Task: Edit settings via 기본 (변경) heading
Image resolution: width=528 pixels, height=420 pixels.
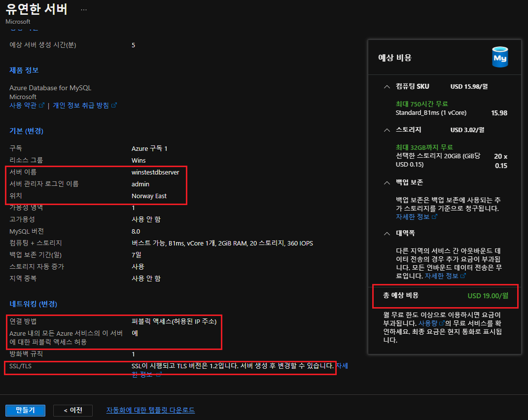Action: [x=26, y=131]
